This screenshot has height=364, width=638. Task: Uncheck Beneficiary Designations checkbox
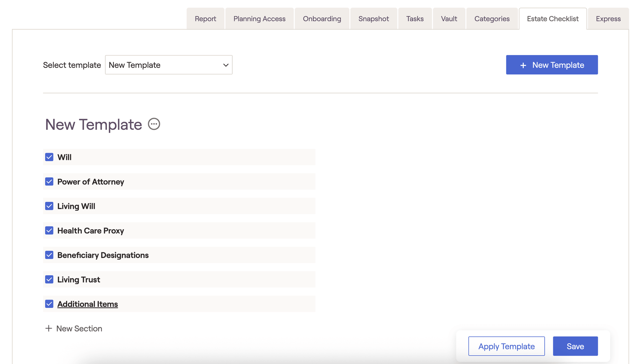tap(49, 255)
